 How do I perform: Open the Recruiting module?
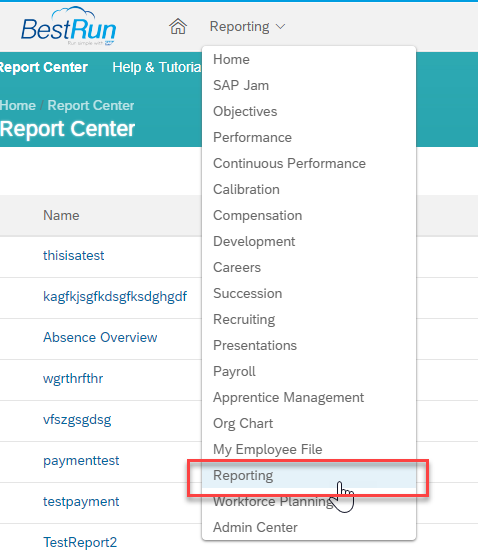[x=309, y=319]
